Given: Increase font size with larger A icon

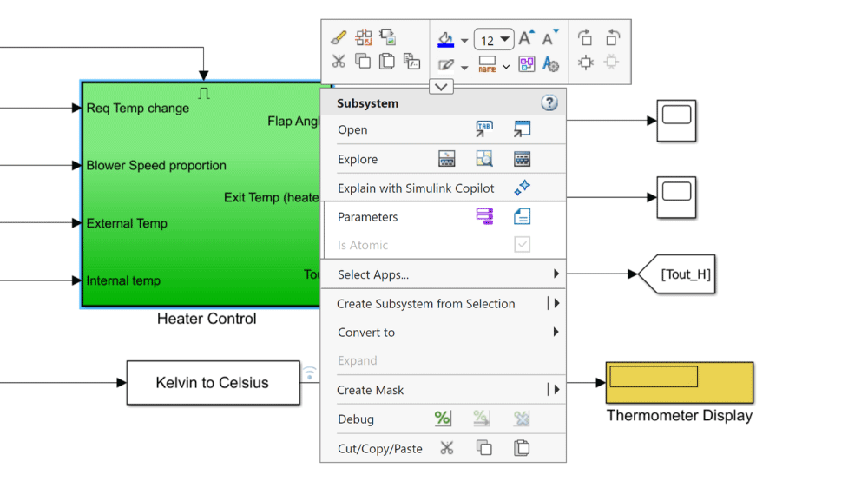Looking at the screenshot, I should point(526,39).
